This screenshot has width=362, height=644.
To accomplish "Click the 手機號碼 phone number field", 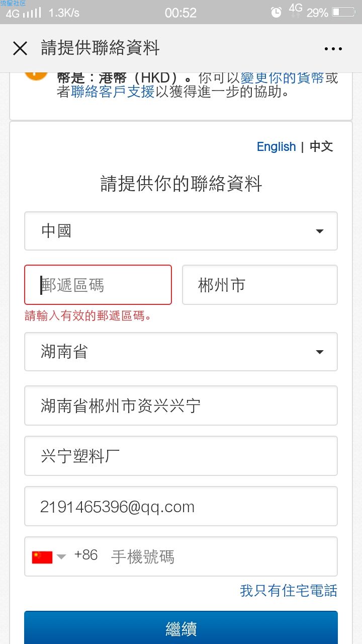I will coord(221,556).
